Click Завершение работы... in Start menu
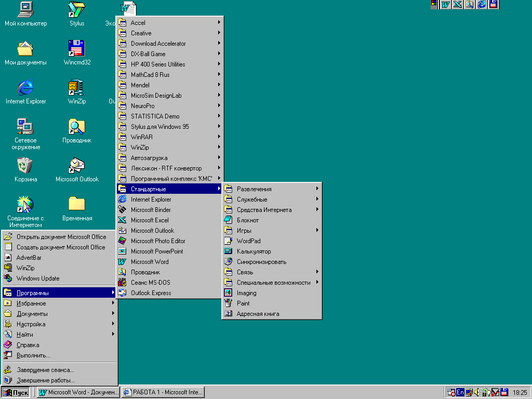 (59, 380)
